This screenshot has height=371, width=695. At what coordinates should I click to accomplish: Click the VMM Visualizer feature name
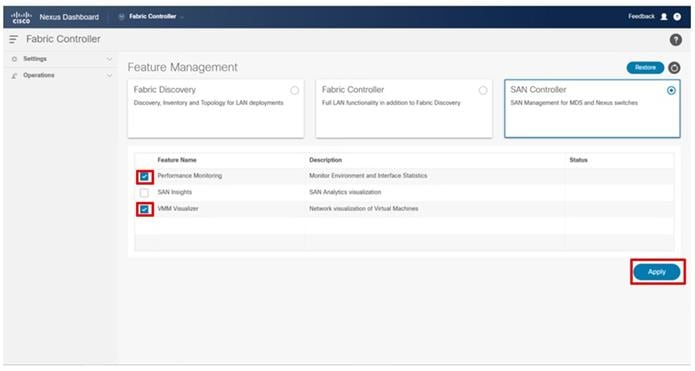178,209
